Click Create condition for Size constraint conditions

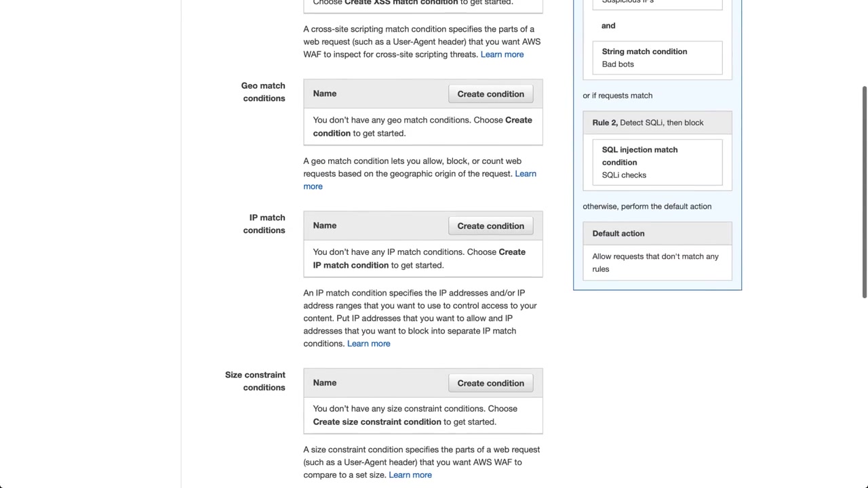pyautogui.click(x=490, y=384)
